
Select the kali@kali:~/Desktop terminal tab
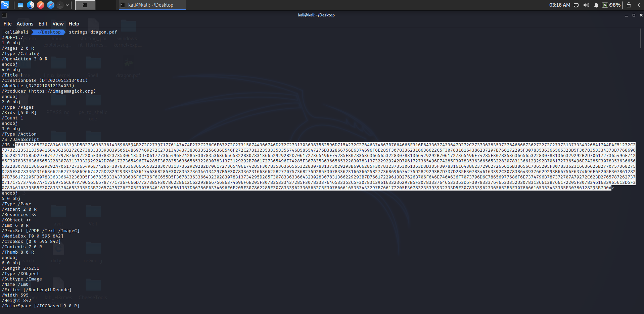coord(151,5)
